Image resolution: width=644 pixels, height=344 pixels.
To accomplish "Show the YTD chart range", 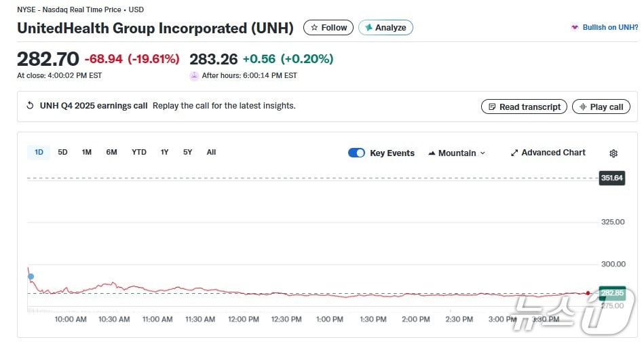I will tap(138, 152).
